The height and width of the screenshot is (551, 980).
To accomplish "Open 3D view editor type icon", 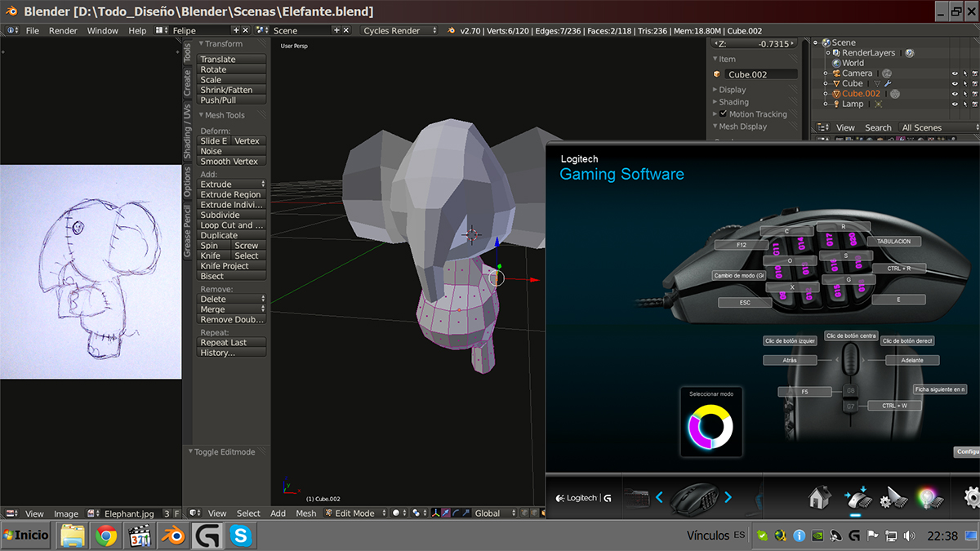I will pos(194,513).
